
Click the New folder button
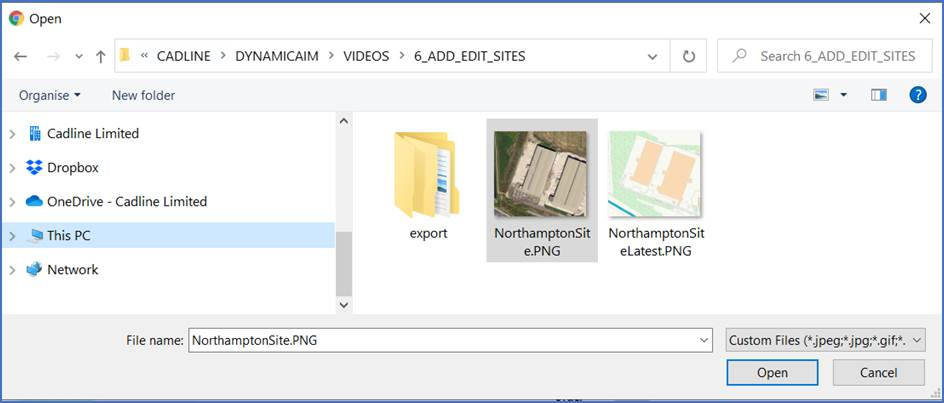coord(143,95)
